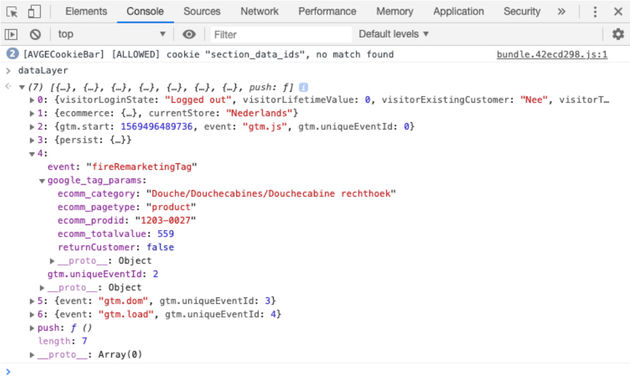This screenshot has width=630, height=382.
Task: Toggle the live expression eye icon
Action: pyautogui.click(x=189, y=35)
